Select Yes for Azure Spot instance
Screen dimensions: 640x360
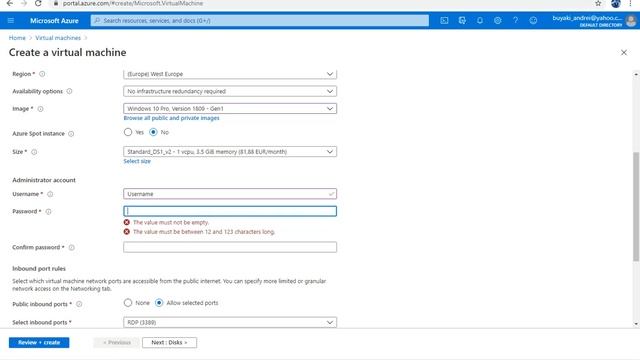(x=128, y=132)
